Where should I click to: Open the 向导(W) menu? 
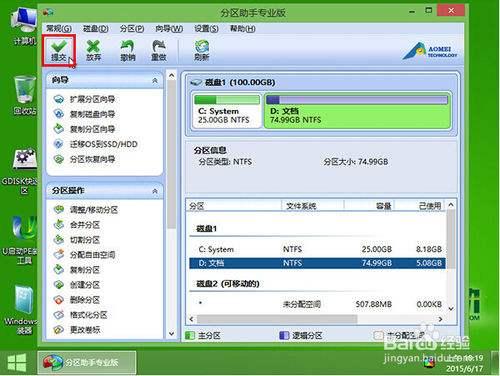click(169, 29)
